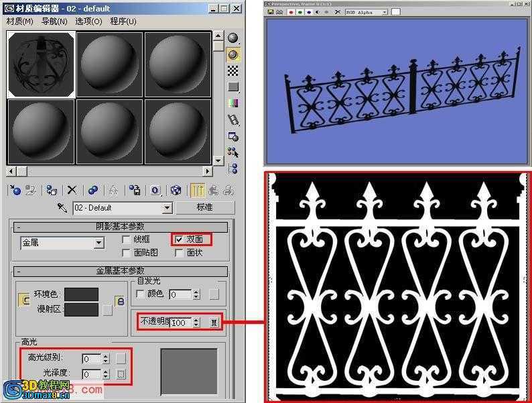Click Save Bitmap icon in render window
The height and width of the screenshot is (403, 532).
(271, 12)
